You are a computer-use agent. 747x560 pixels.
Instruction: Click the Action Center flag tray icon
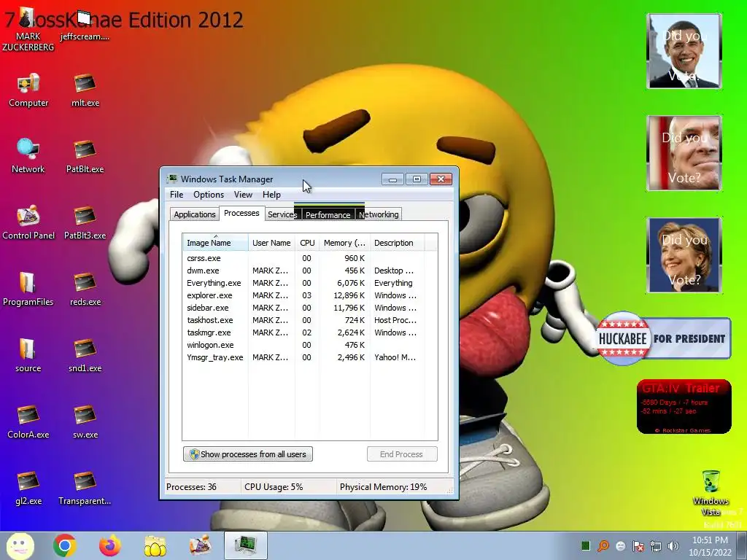point(638,546)
